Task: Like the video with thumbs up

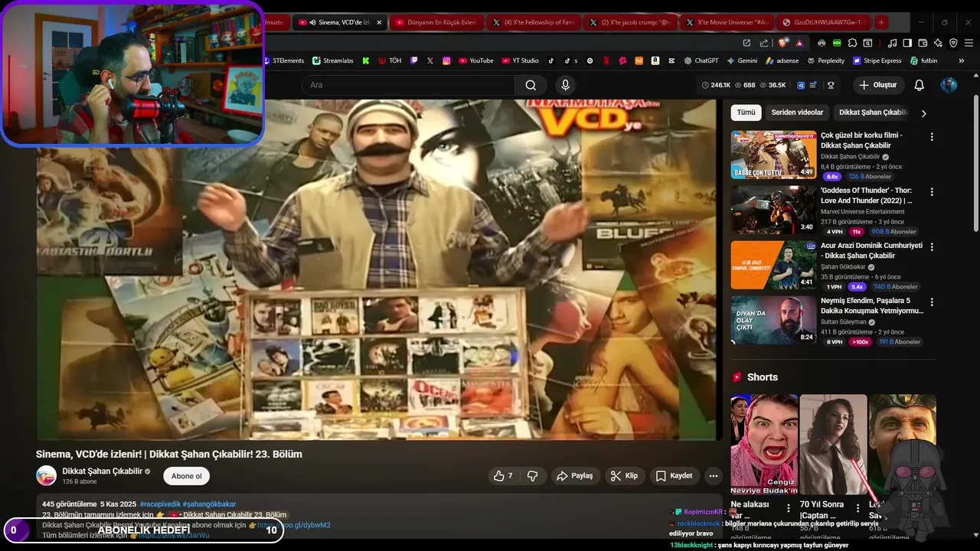Action: [x=502, y=476]
